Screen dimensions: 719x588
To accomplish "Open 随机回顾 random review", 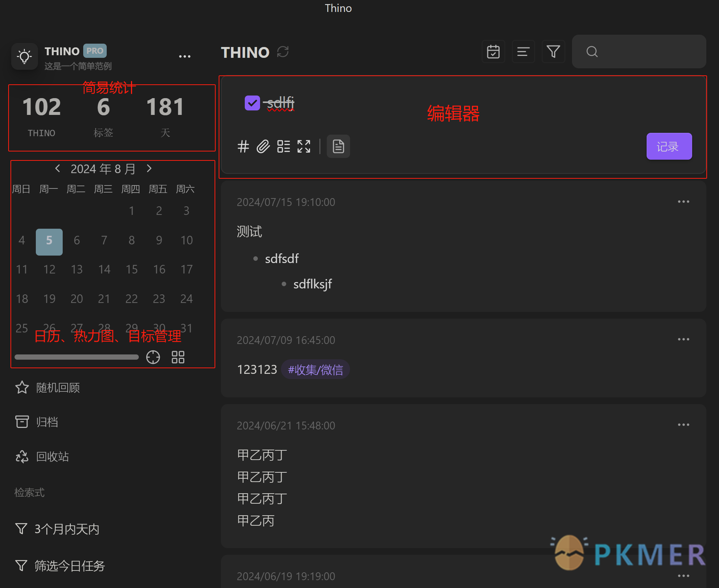I will [47, 388].
